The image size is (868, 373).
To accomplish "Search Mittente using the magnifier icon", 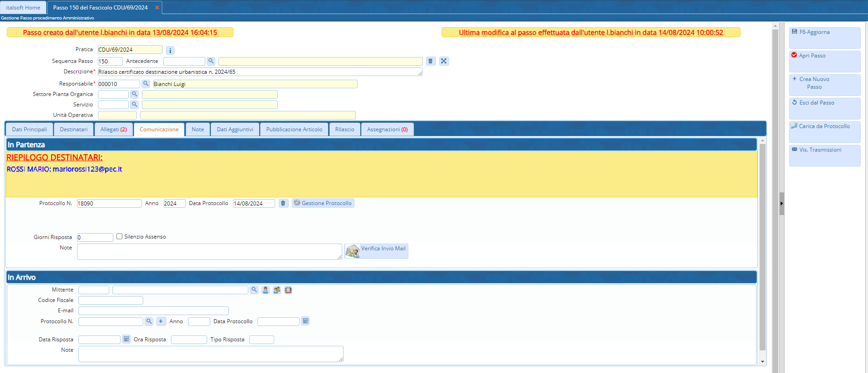I will (x=254, y=290).
